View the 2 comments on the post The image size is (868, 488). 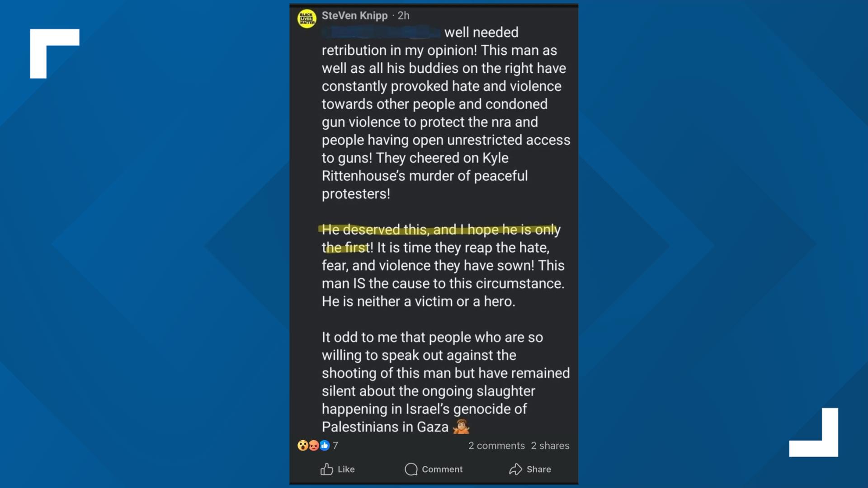click(496, 446)
